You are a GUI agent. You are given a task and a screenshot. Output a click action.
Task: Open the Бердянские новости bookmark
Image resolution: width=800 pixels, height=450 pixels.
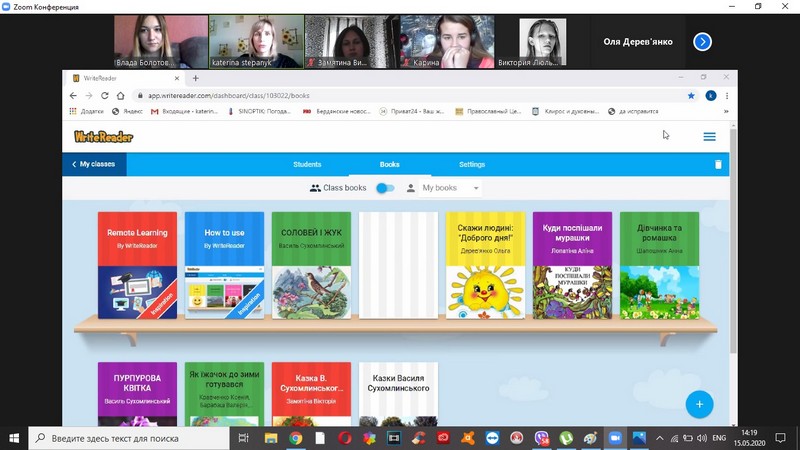pyautogui.click(x=336, y=111)
